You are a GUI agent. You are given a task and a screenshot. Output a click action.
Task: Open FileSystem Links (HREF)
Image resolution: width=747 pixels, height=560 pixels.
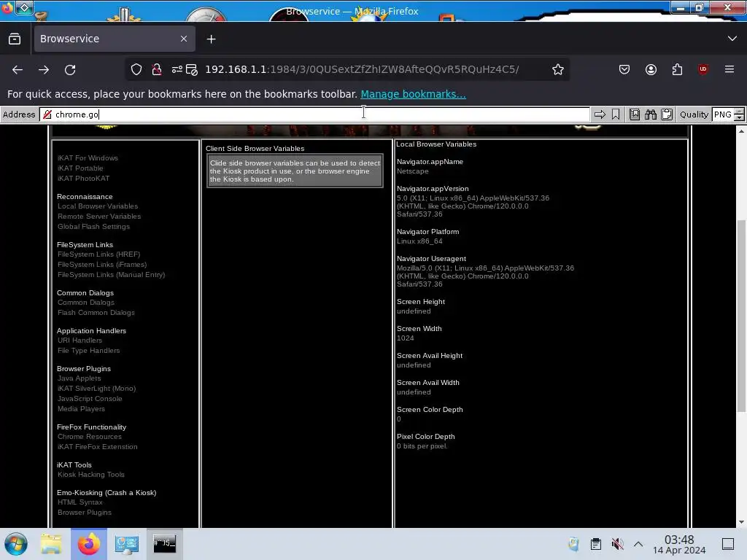tap(99, 254)
